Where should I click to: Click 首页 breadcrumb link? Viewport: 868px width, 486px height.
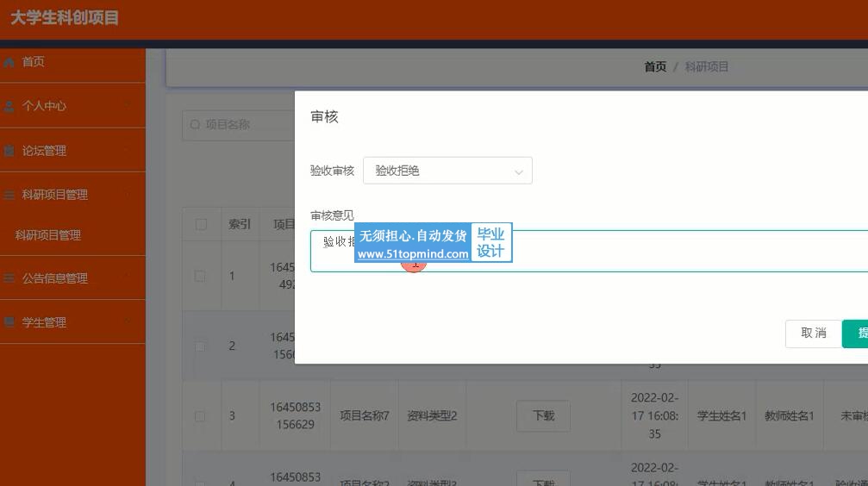655,67
